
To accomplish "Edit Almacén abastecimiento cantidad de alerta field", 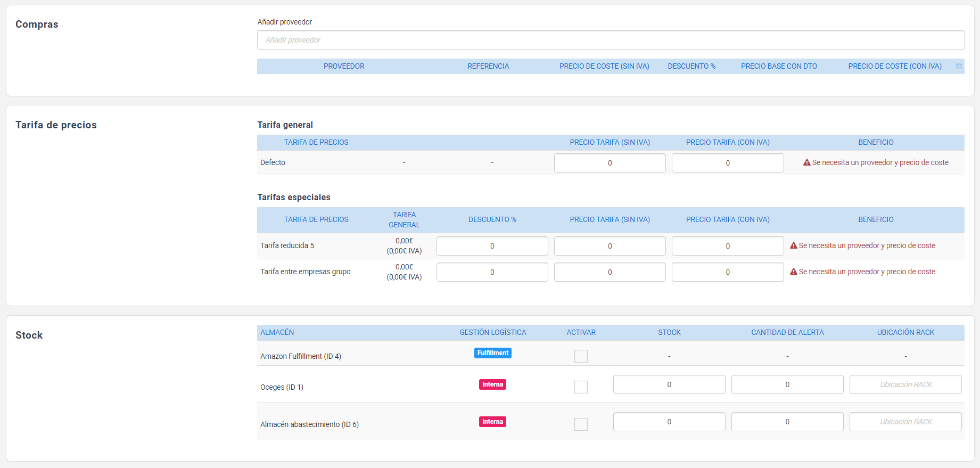I will click(787, 422).
